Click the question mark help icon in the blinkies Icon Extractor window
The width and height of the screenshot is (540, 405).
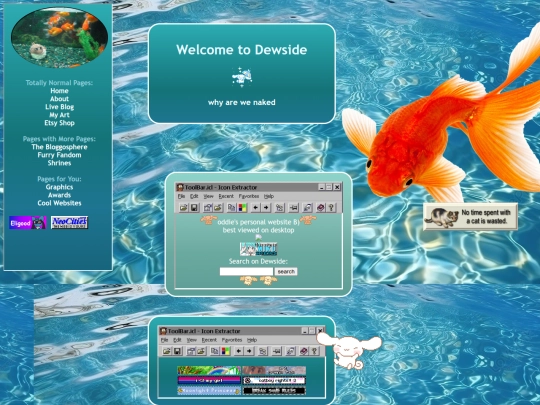(314, 351)
